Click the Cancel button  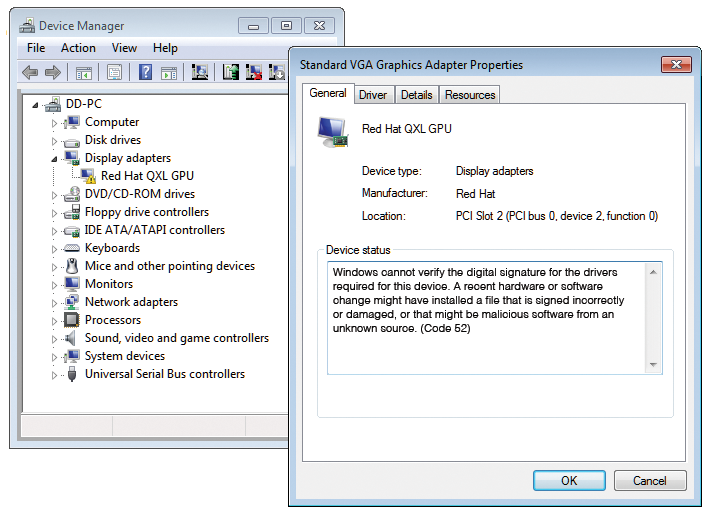coord(650,481)
